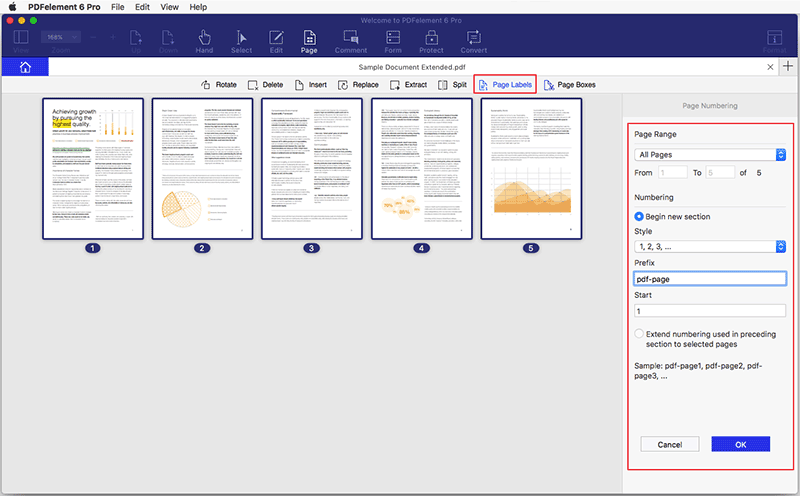Screen dimensions: 800x496
Task: Open the View menu
Action: pyautogui.click(x=169, y=7)
